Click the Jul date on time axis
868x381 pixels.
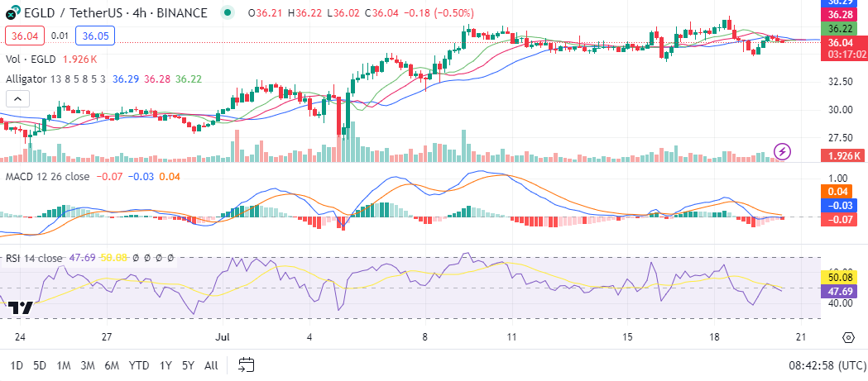point(223,336)
